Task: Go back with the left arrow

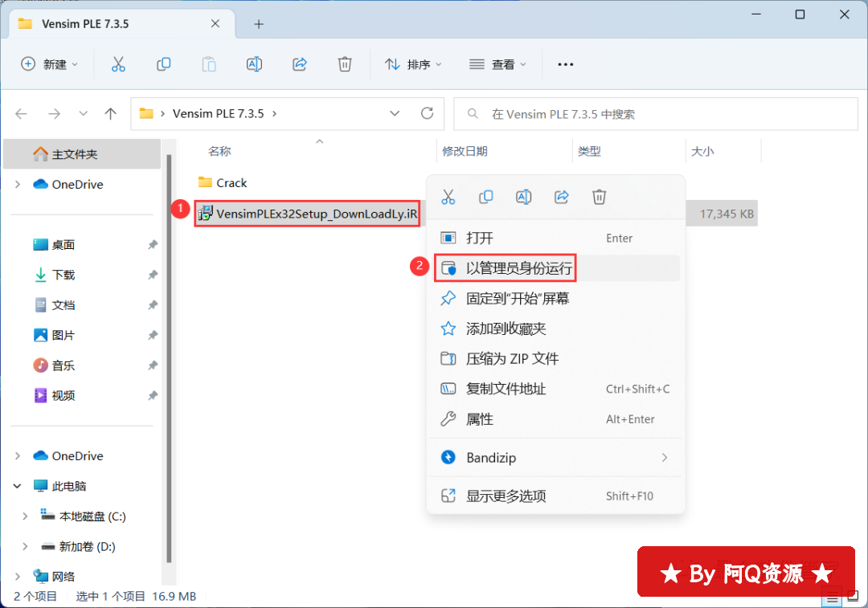Action: click(22, 114)
